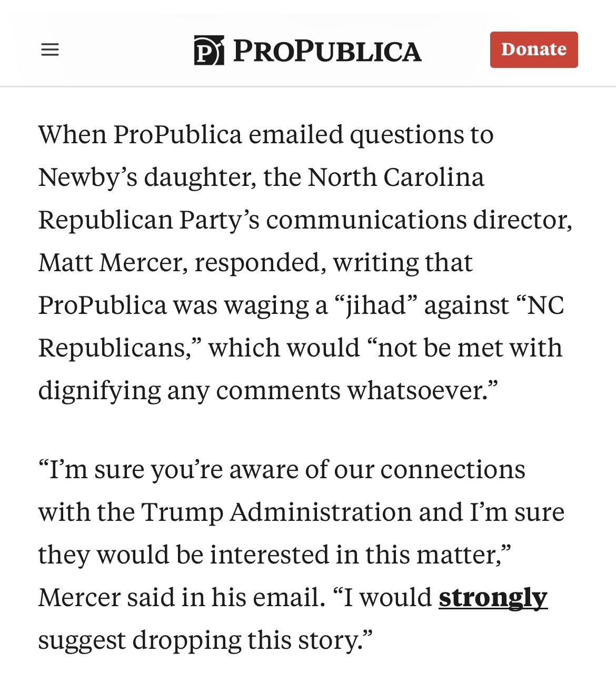Click the phrase "Mercer said in his email"
Image resolution: width=616 pixels, height=682 pixels.
pos(181,597)
